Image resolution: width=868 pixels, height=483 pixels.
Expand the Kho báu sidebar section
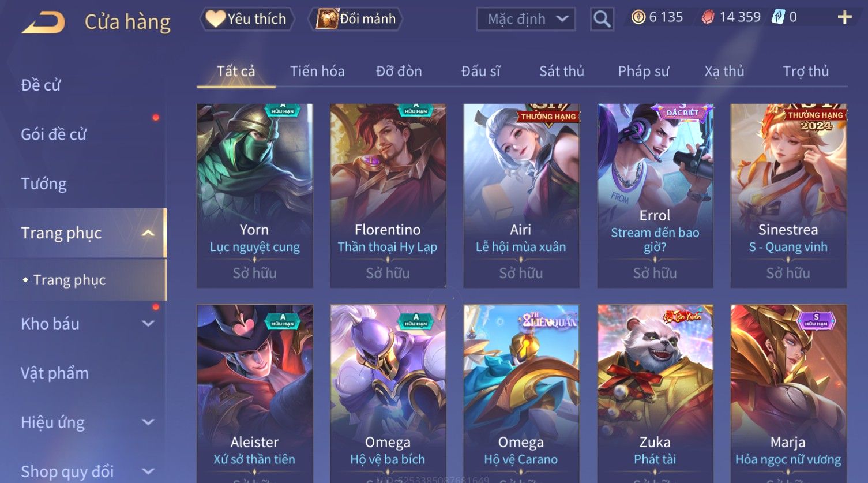[148, 324]
